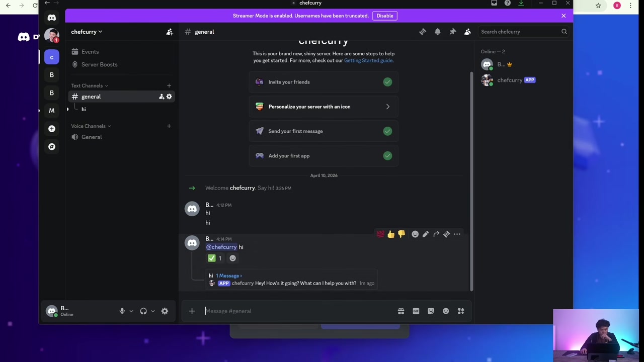Select 'Send your first message' step
Screen dimensions: 644x362
[324, 131]
